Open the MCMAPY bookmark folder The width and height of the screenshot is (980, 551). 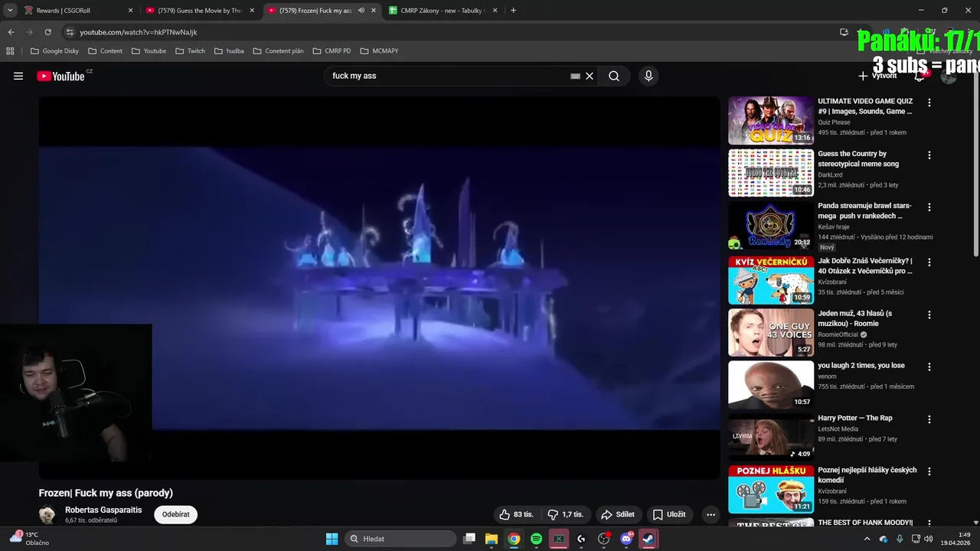pos(379,51)
